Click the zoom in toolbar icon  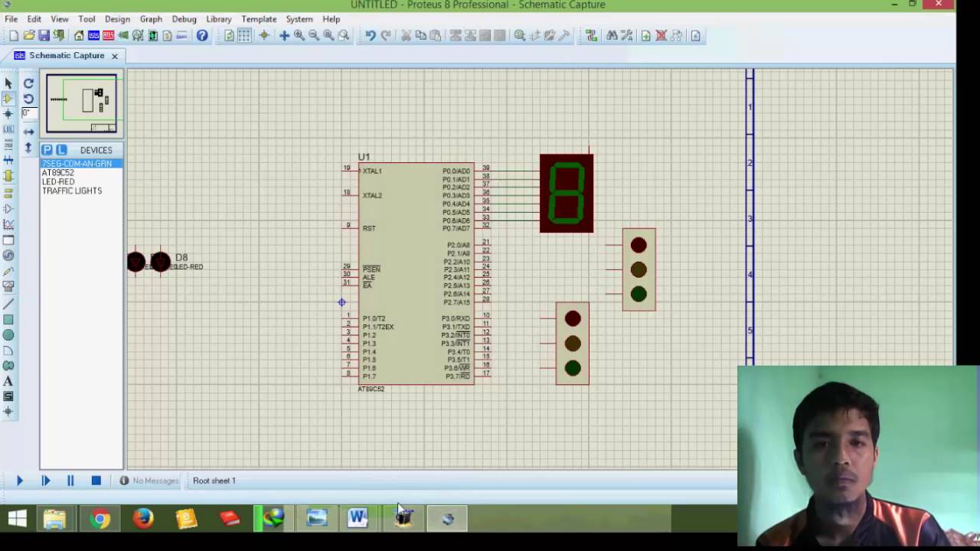[299, 35]
